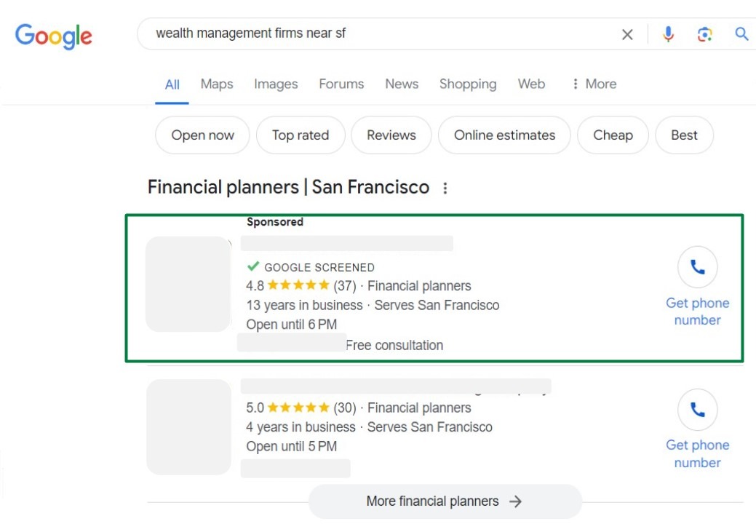The image size is (756, 532).
Task: Toggle the Top rated filter chip
Action: 300,135
